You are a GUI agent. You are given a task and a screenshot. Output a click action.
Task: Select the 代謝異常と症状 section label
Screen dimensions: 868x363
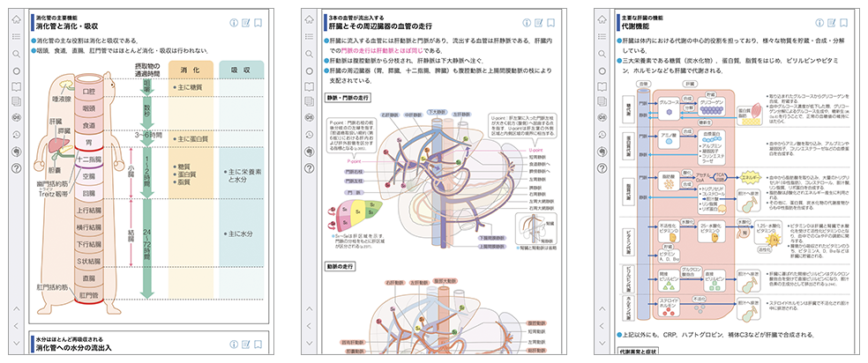(x=637, y=351)
